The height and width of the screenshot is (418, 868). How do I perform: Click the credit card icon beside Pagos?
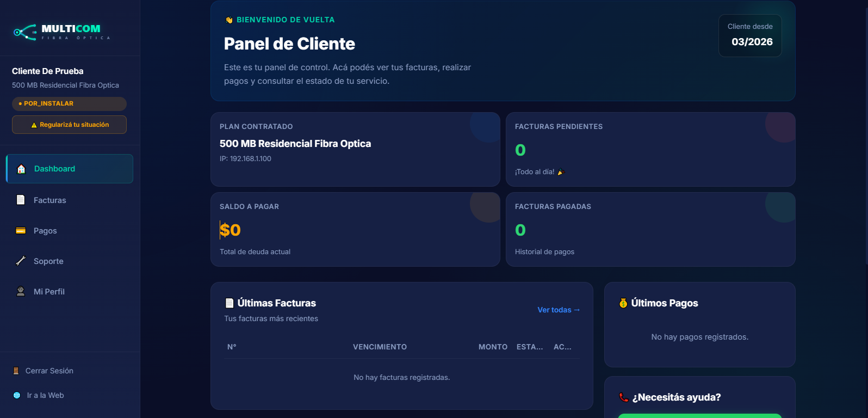[21, 231]
